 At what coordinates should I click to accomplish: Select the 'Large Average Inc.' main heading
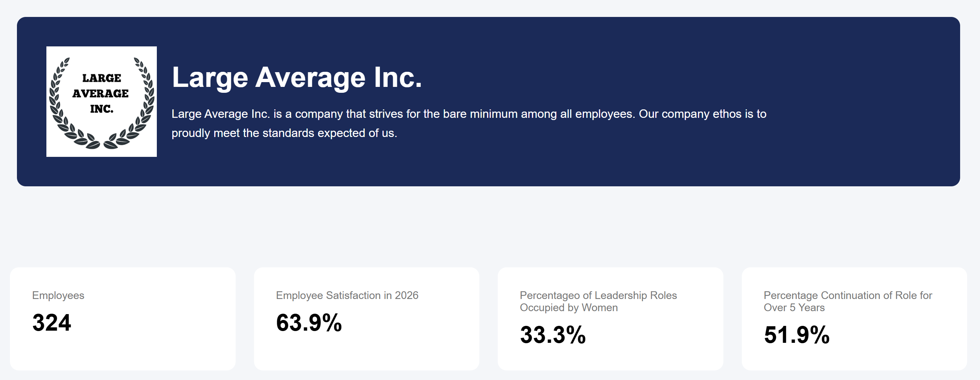tap(297, 77)
